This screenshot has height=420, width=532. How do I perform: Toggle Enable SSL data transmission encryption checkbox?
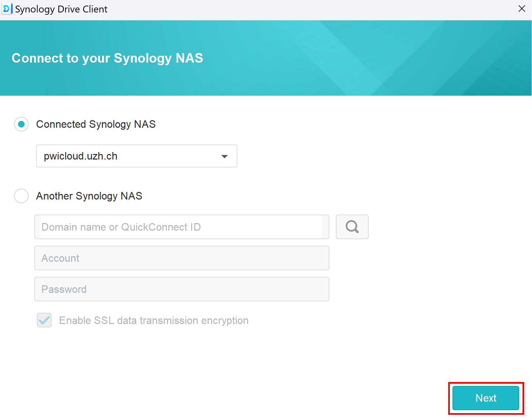44,320
